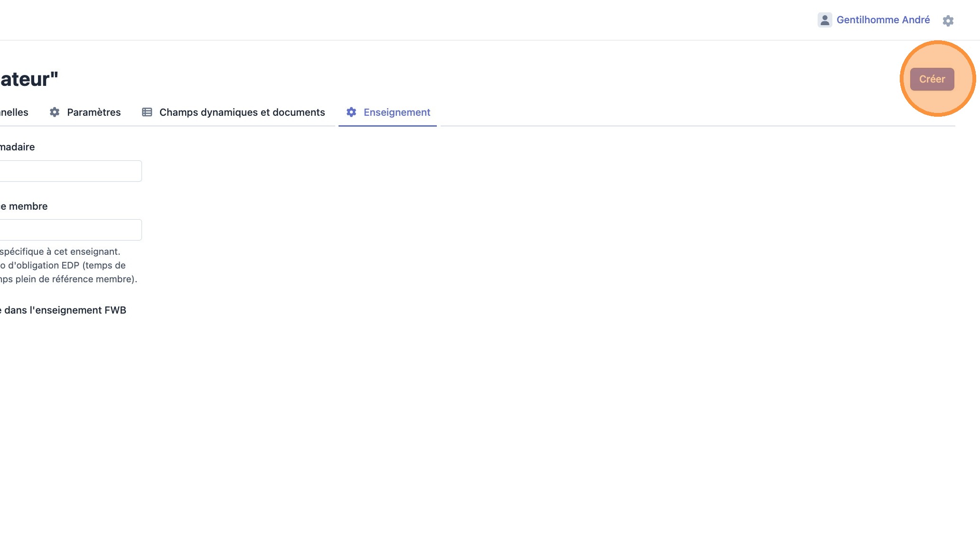
Task: Click the 'madaire' field label
Action: [x=18, y=147]
